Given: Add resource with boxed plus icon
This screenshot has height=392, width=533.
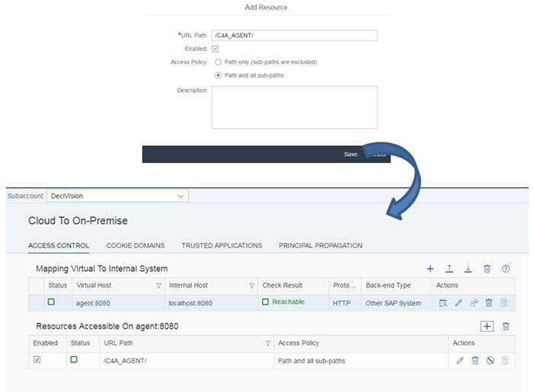Looking at the screenshot, I should tap(487, 327).
